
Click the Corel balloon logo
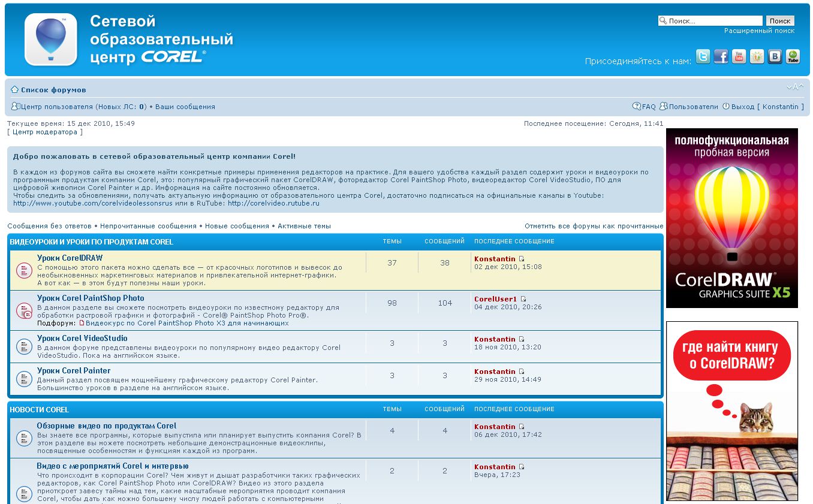tap(51, 40)
